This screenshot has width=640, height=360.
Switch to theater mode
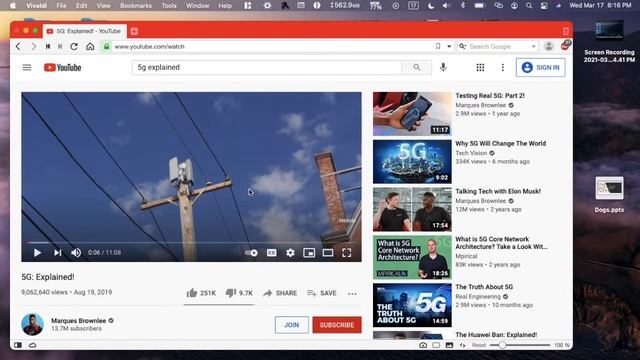pyautogui.click(x=328, y=253)
